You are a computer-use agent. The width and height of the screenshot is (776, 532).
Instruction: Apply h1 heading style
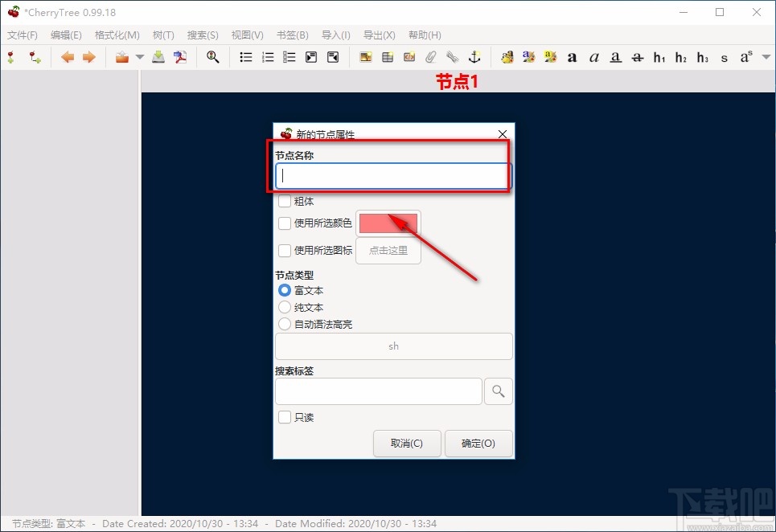pos(659,57)
